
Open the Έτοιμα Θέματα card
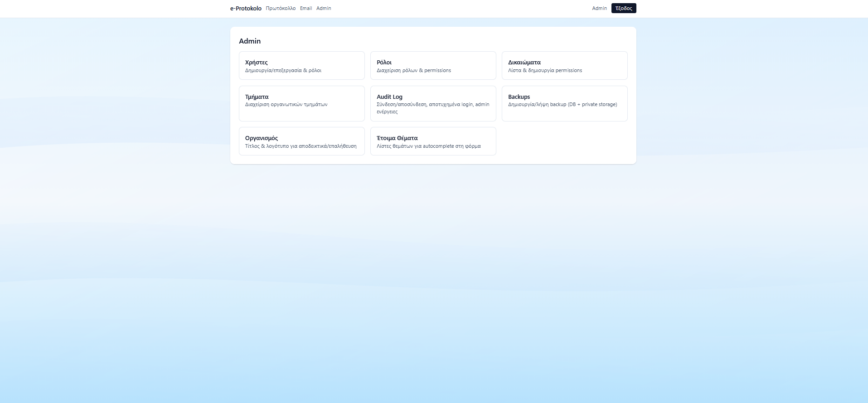(433, 141)
